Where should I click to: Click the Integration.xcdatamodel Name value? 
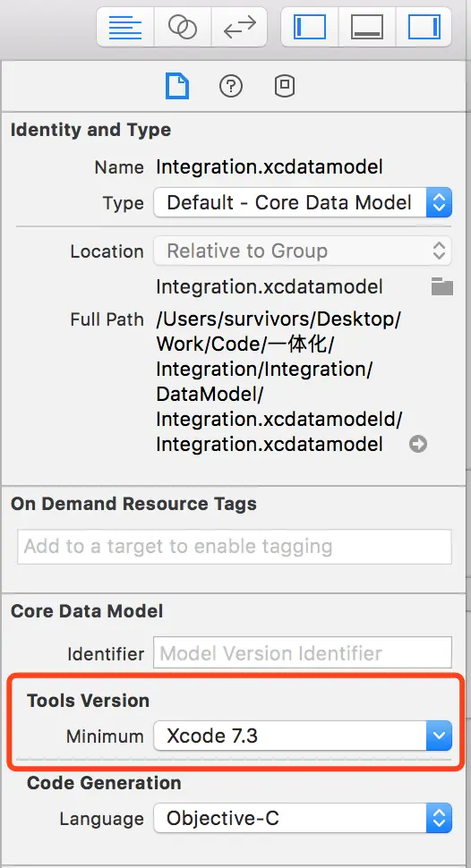coord(270,166)
